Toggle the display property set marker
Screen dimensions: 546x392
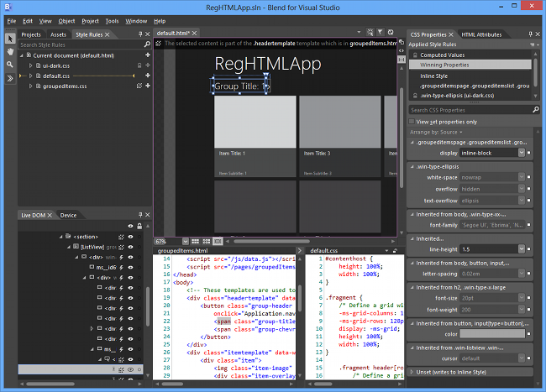[x=528, y=153]
